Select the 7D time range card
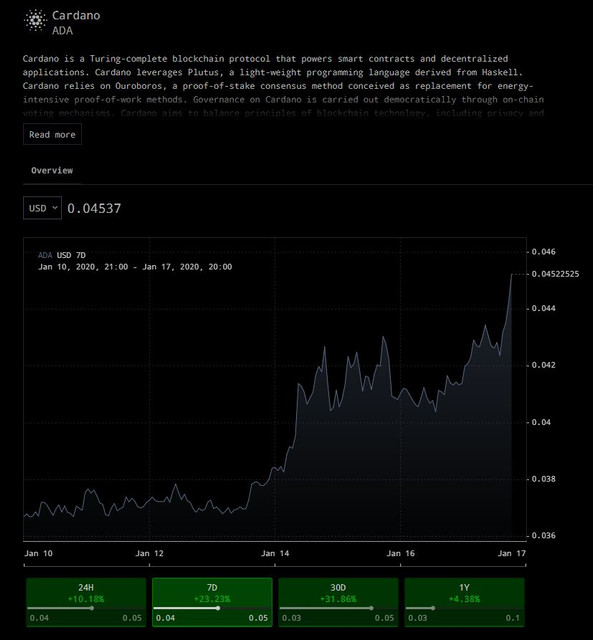The height and width of the screenshot is (640, 593). pyautogui.click(x=212, y=602)
